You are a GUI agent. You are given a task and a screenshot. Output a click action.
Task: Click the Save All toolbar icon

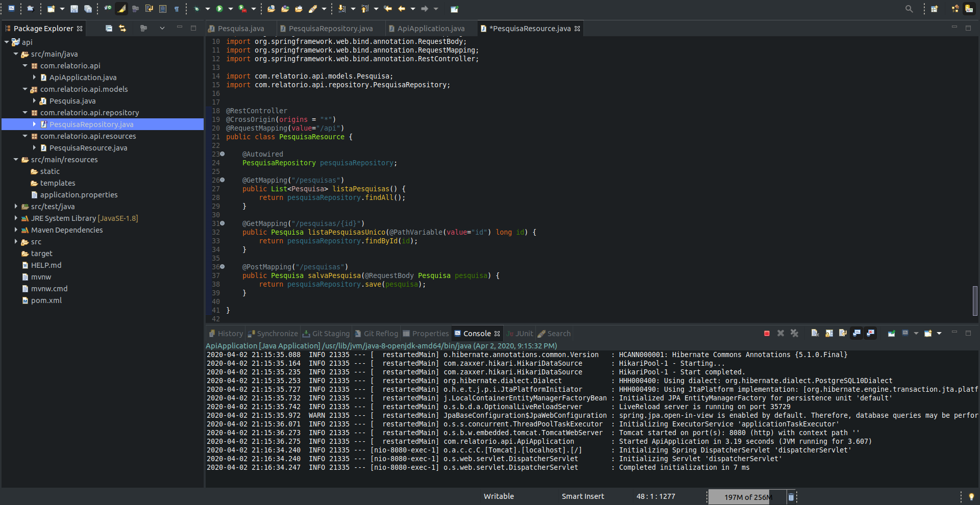click(88, 9)
